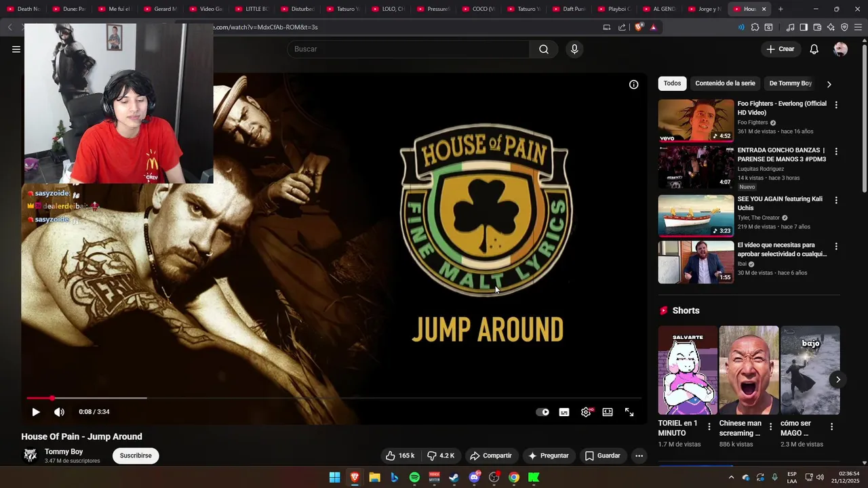Open ENTRADA GONCHO BANZAS video title
The image size is (868, 488).
point(781,155)
